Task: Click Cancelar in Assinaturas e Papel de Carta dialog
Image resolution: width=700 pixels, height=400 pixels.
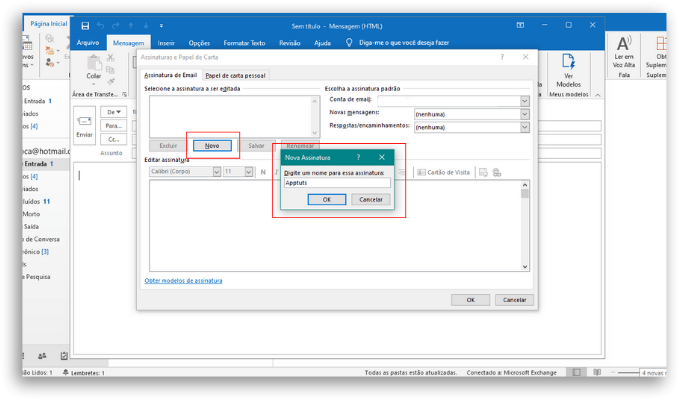Action: pos(514,300)
